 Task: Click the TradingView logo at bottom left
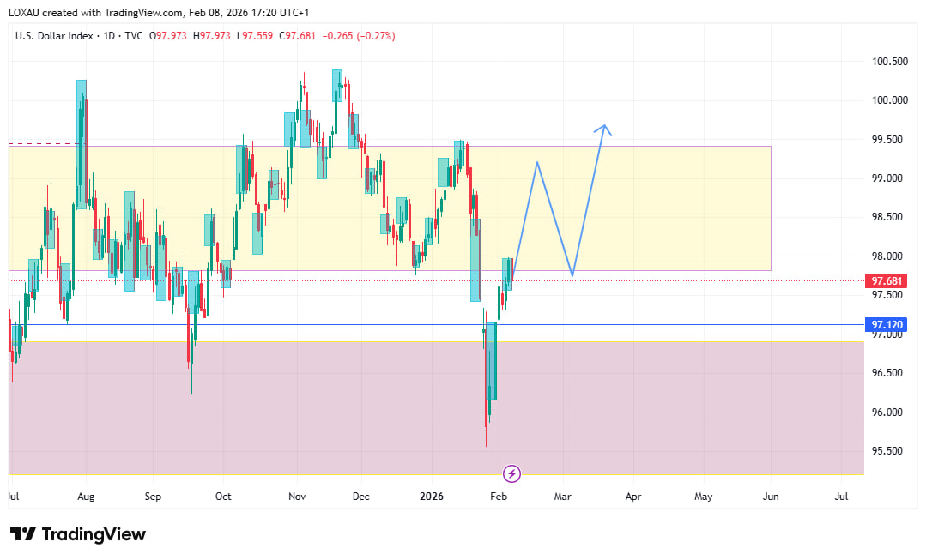point(78,534)
